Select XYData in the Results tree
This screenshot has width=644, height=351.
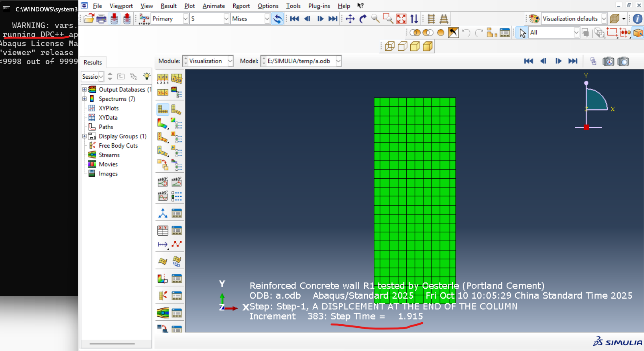[108, 117]
